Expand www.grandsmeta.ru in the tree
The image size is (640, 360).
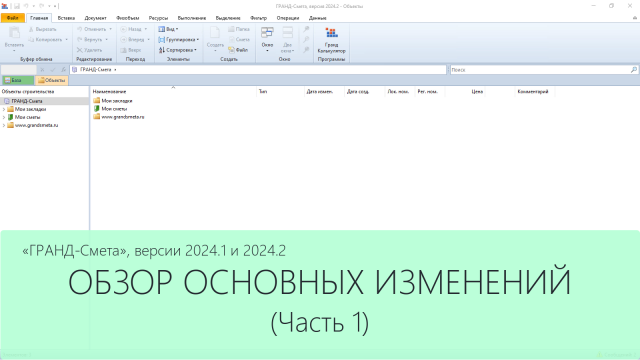click(x=4, y=125)
